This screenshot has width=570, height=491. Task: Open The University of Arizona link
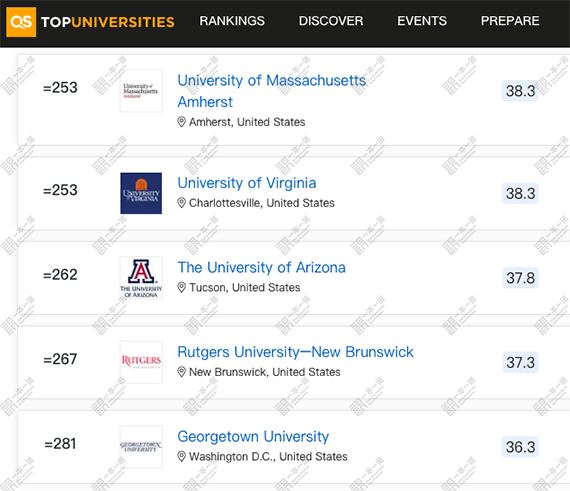point(261,267)
